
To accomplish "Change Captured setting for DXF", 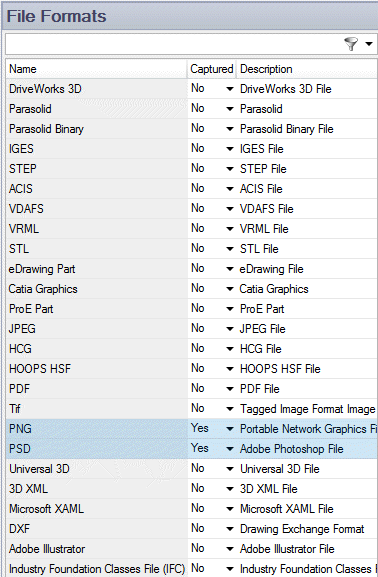I will point(212,529).
